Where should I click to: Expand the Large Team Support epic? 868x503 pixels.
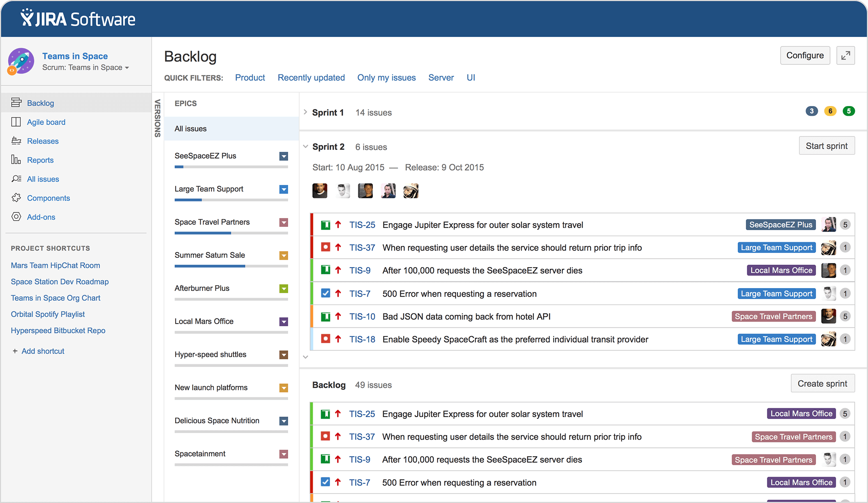(284, 188)
